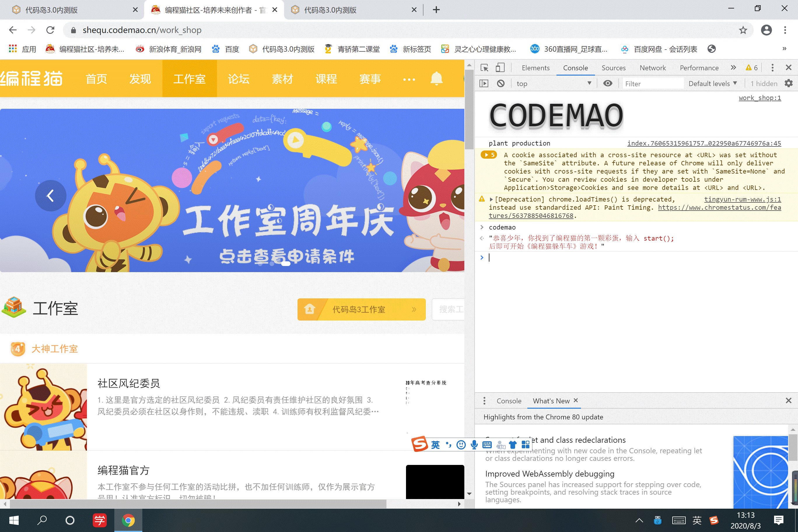798x532 pixels.
Task: Toggle the live expression eye icon
Action: point(608,83)
